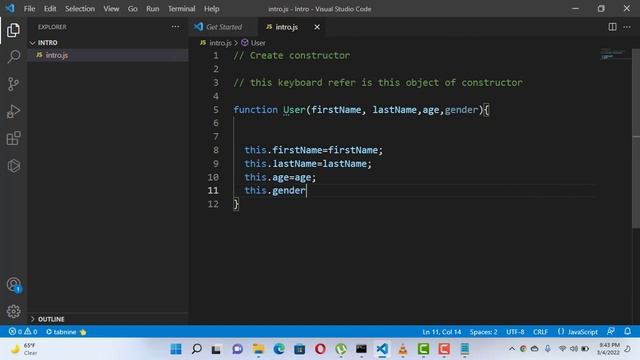
Task: Split the editor to the right
Action: [612, 27]
